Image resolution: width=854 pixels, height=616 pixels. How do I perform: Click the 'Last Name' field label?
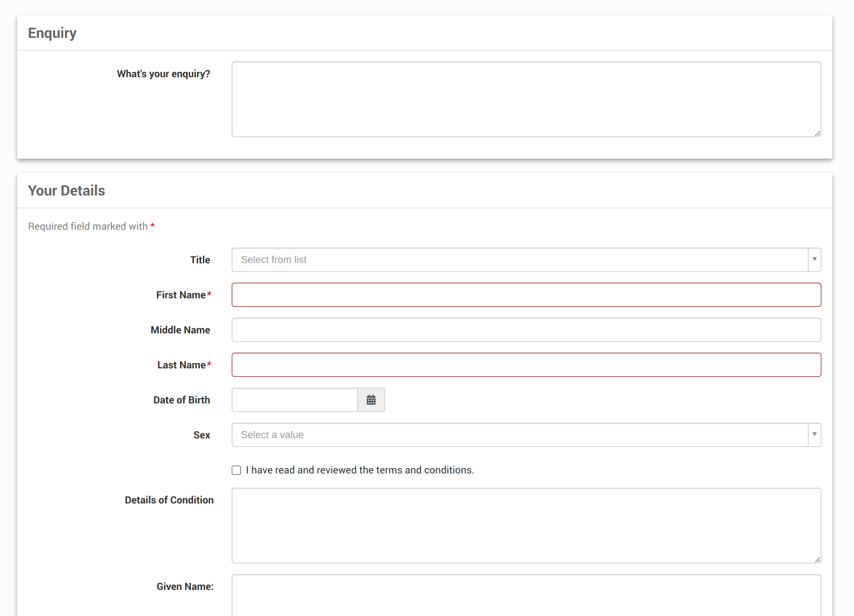pos(181,364)
